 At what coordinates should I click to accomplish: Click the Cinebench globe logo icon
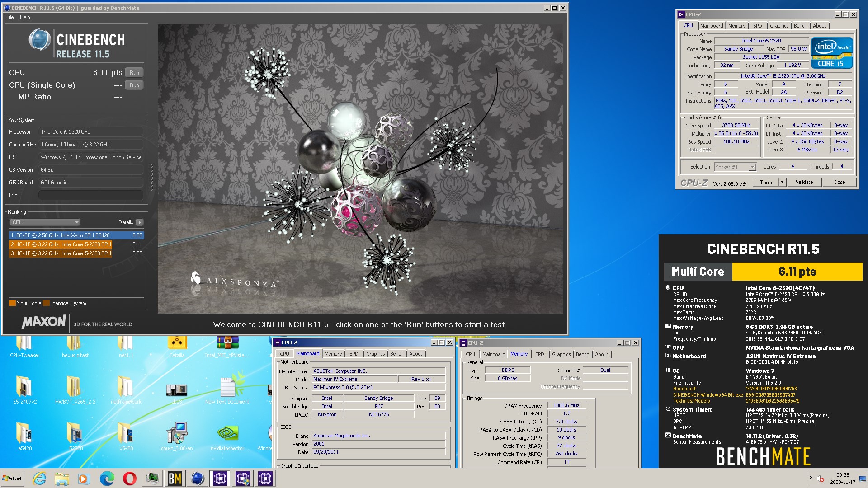40,40
